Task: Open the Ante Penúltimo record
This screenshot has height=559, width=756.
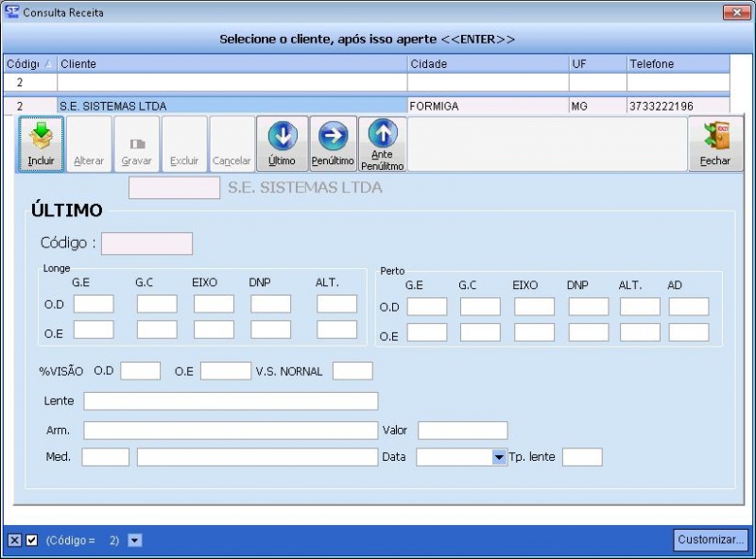Action: tap(383, 144)
